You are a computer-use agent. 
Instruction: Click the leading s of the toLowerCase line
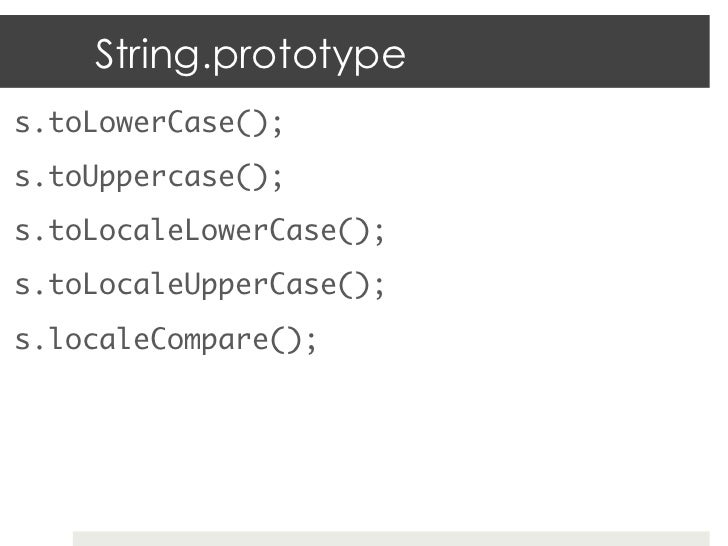(x=22, y=125)
